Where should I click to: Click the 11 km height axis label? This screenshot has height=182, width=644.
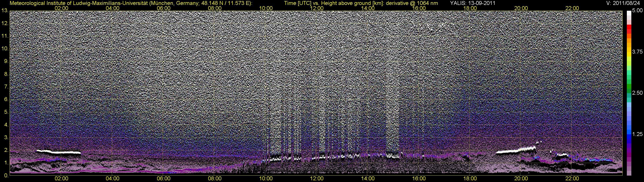pyautogui.click(x=5, y=36)
